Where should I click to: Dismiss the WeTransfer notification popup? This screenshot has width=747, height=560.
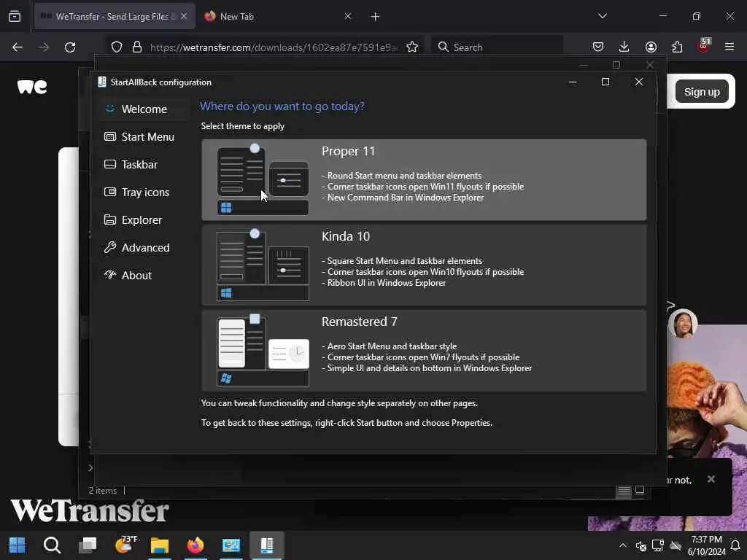[x=711, y=479]
